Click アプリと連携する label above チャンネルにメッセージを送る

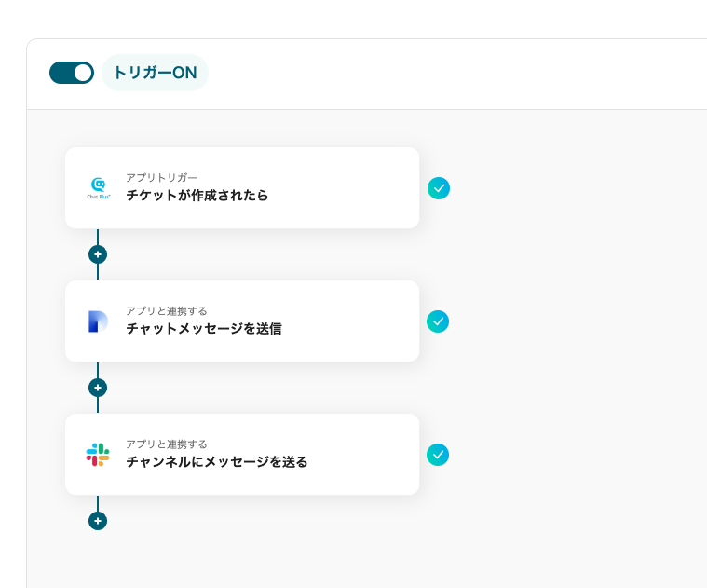(x=167, y=444)
